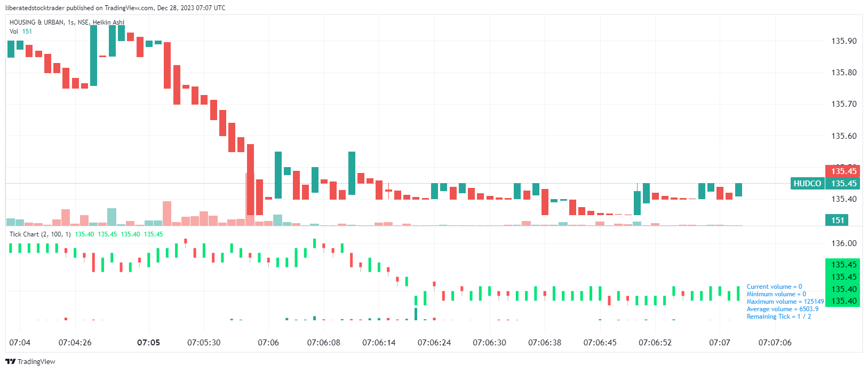
Task: Click the teal 151 volume label
Action: click(838, 220)
